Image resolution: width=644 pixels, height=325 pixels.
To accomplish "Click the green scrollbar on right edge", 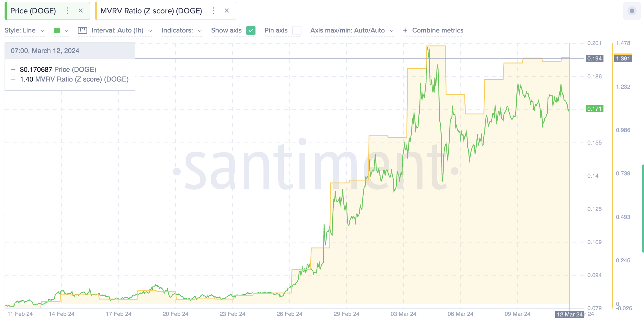I will 643,208.
